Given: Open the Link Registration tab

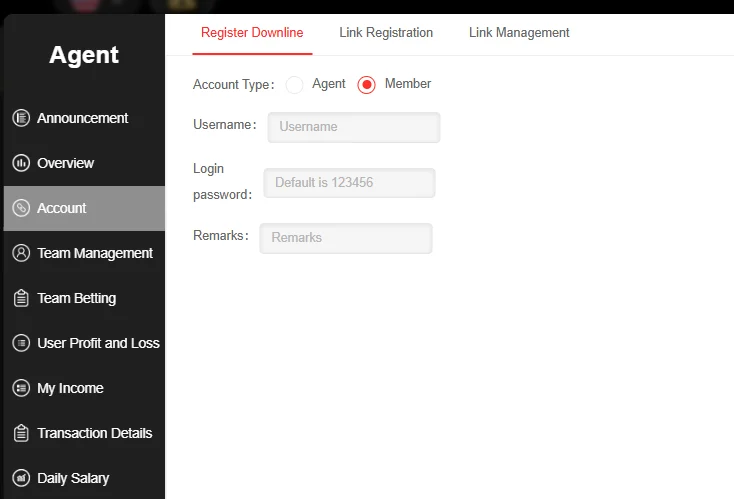Looking at the screenshot, I should point(386,33).
